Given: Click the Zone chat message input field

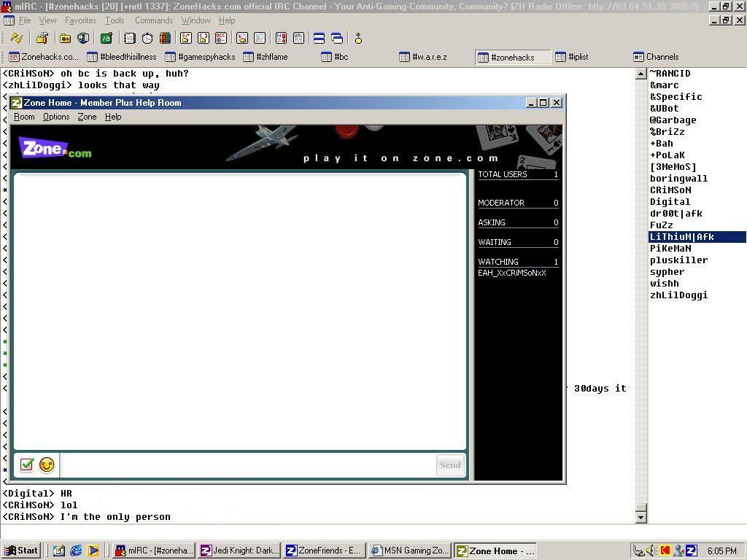Looking at the screenshot, I should (248, 465).
